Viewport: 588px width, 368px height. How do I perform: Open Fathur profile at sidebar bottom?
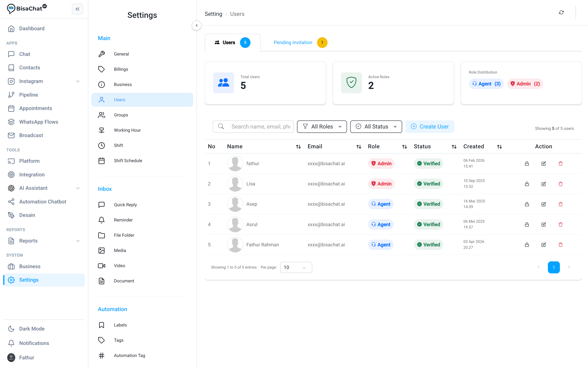click(x=44, y=358)
